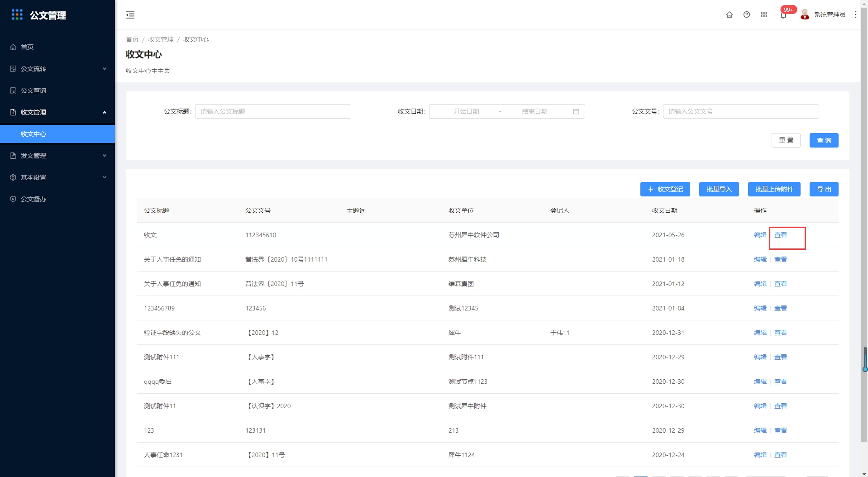View the qqqq委屈 row
Screen dimensions: 868x477
[780, 382]
